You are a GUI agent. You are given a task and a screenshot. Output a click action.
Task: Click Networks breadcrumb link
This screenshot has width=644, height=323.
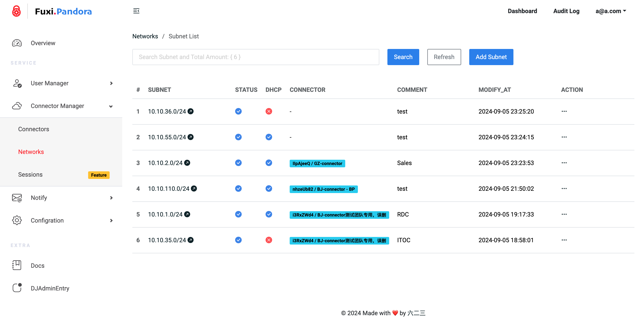145,36
